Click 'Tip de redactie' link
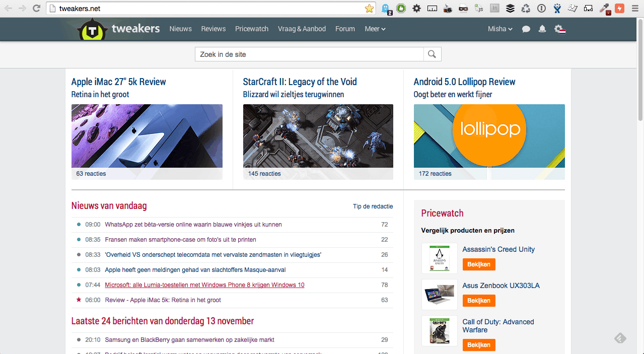 [373, 206]
